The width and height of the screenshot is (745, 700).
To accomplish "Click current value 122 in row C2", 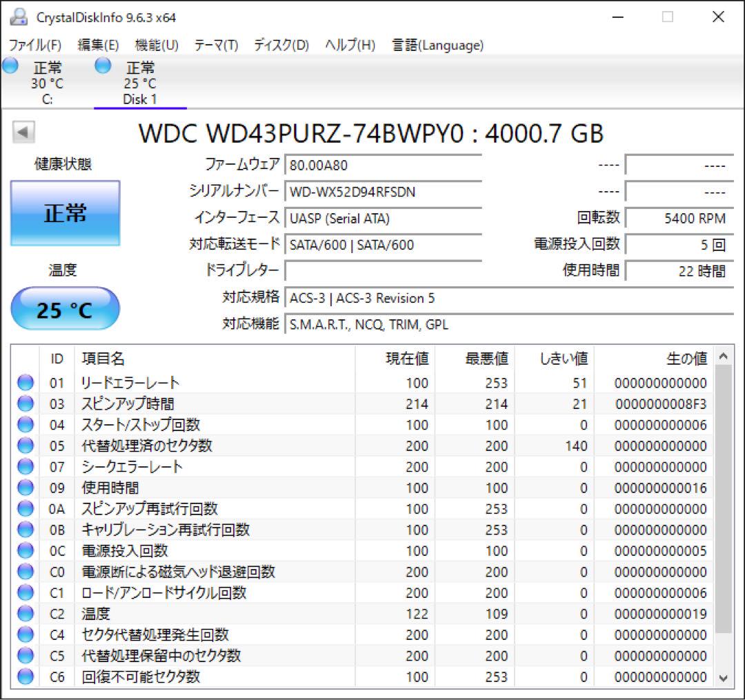I will coord(417,614).
